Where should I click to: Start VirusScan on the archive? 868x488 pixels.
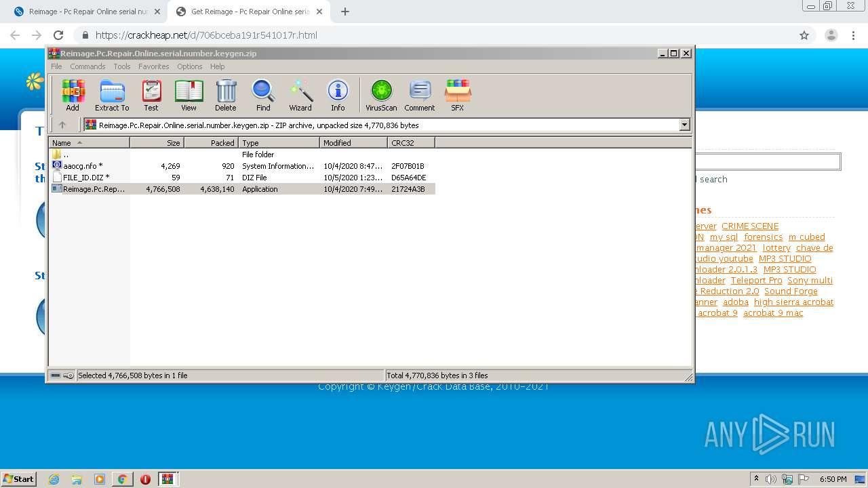pyautogui.click(x=381, y=95)
